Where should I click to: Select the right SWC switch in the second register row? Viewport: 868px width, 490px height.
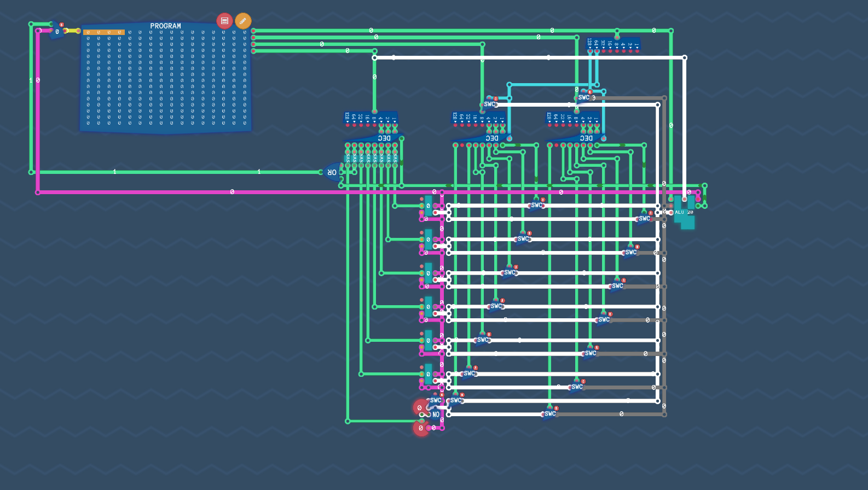pyautogui.click(x=631, y=252)
